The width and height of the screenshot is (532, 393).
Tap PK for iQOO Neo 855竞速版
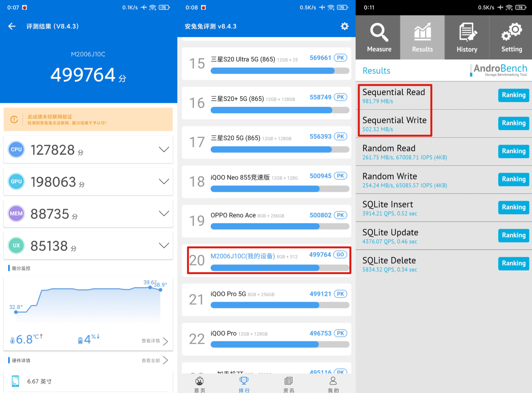(341, 176)
